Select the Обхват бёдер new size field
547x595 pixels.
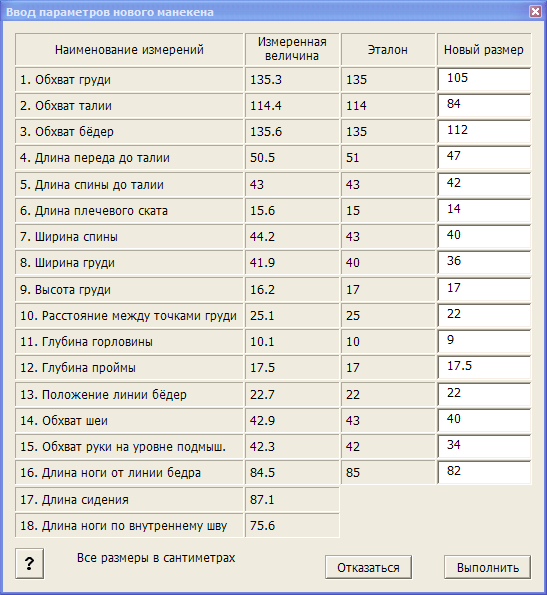pos(484,132)
